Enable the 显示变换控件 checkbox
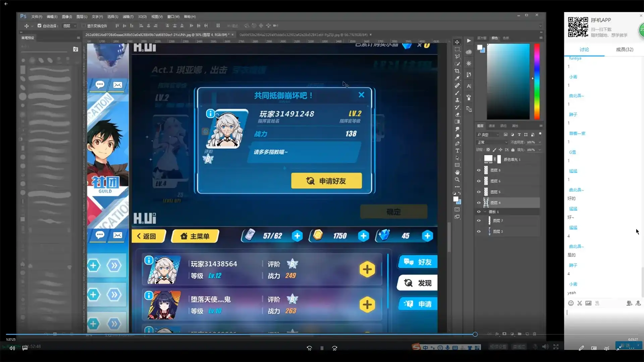Viewport: 644px width, 362px height. click(x=84, y=26)
